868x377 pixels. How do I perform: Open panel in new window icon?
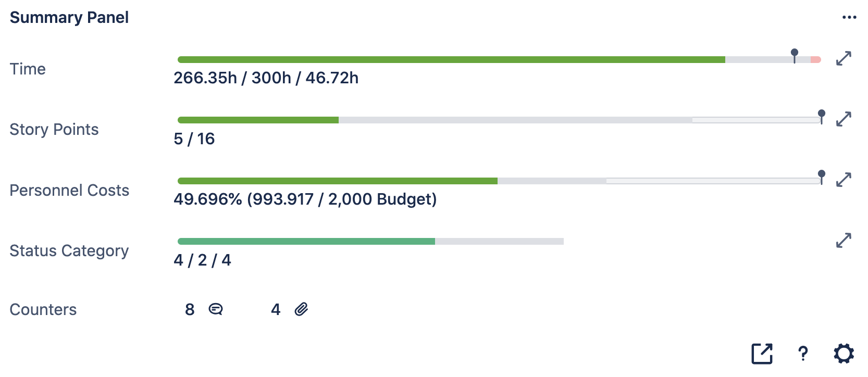coord(762,354)
